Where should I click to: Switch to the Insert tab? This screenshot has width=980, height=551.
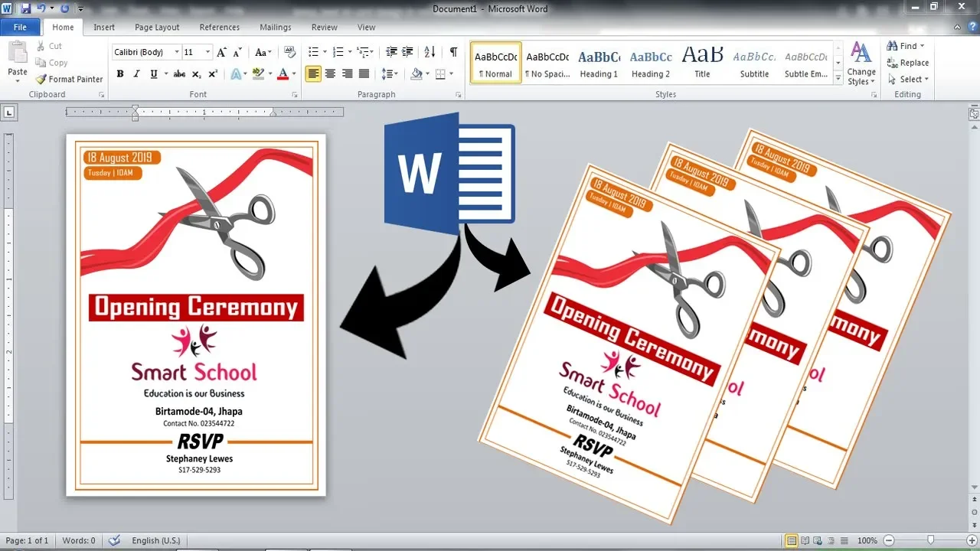click(104, 27)
